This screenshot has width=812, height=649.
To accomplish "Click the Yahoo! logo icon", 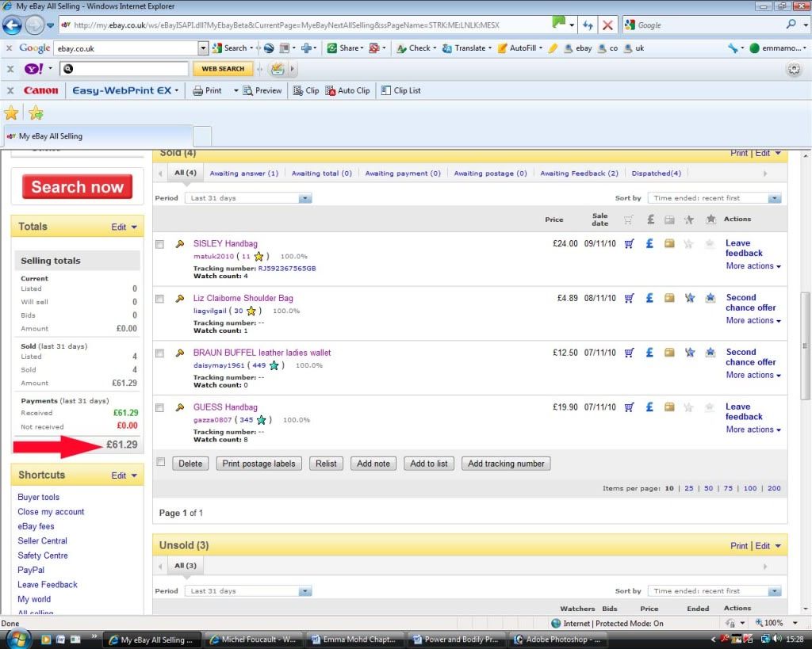I will pos(34,69).
